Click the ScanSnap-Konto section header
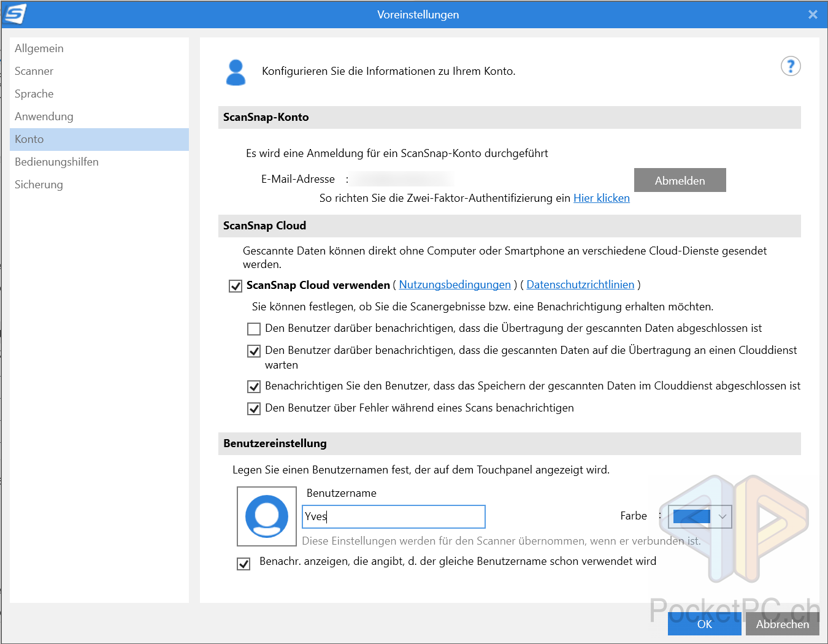 tap(510, 117)
